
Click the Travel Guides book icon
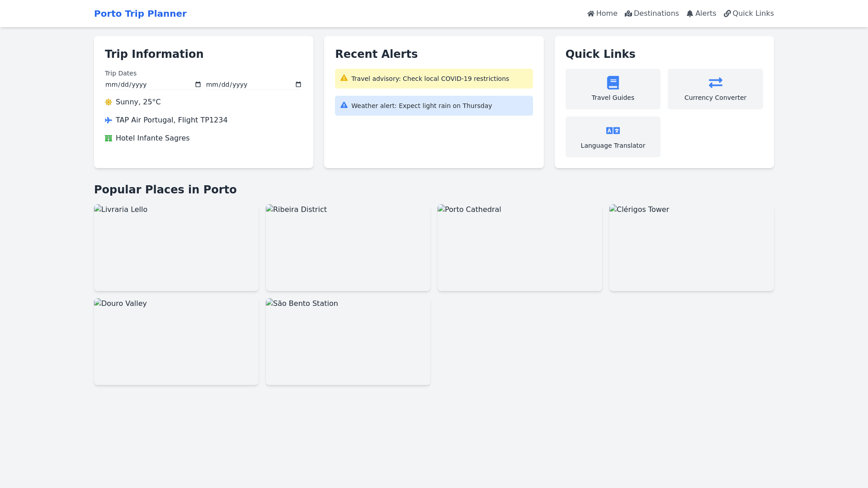coord(613,83)
